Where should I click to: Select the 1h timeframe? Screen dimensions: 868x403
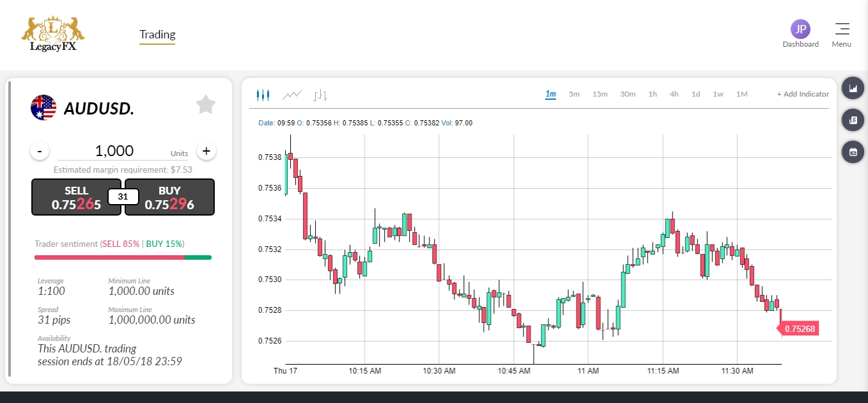653,94
